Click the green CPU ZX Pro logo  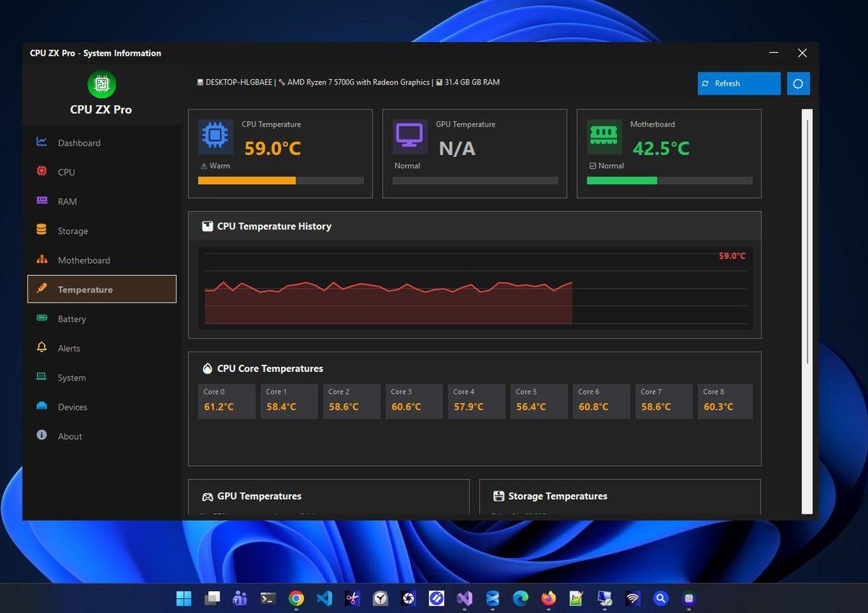pyautogui.click(x=101, y=85)
